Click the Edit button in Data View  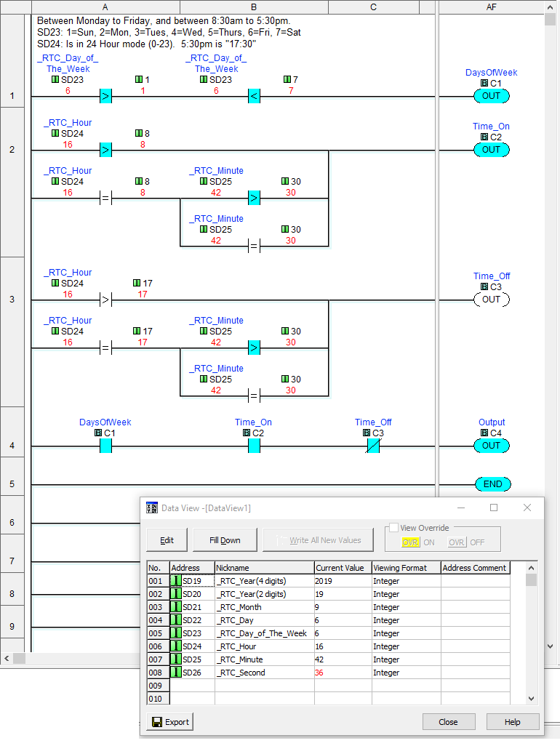pyautogui.click(x=167, y=540)
